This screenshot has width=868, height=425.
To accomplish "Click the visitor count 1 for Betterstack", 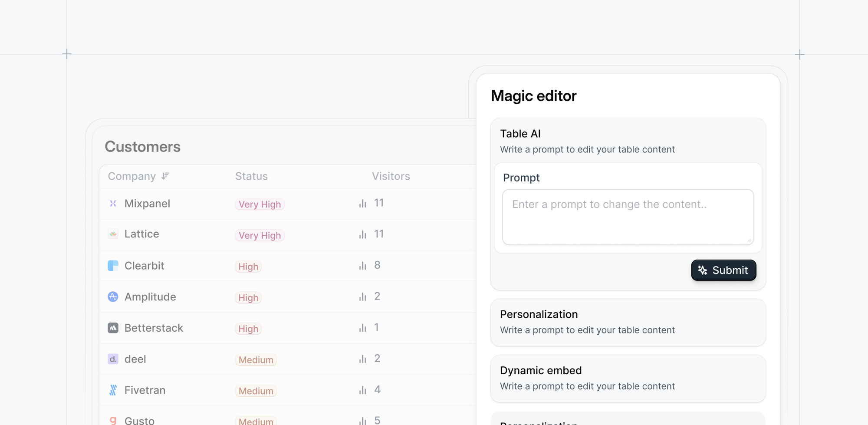I will coord(376,327).
